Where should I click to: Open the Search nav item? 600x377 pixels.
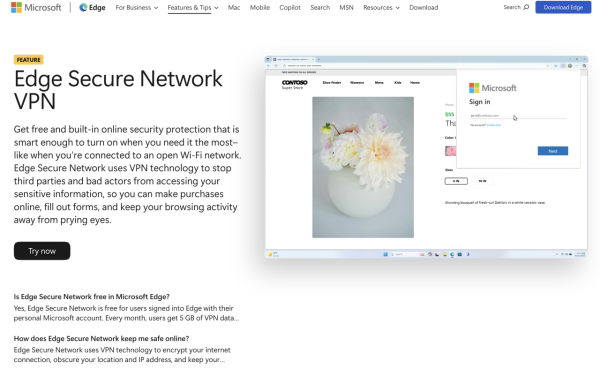[320, 8]
